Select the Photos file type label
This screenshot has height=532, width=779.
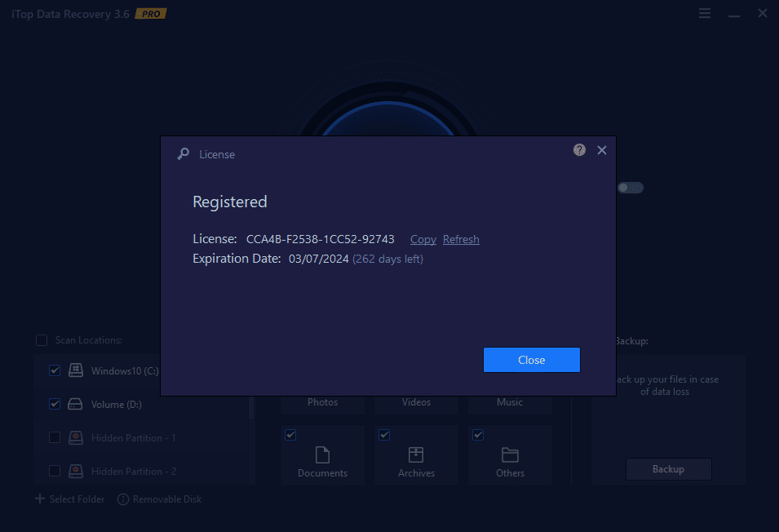[322, 402]
